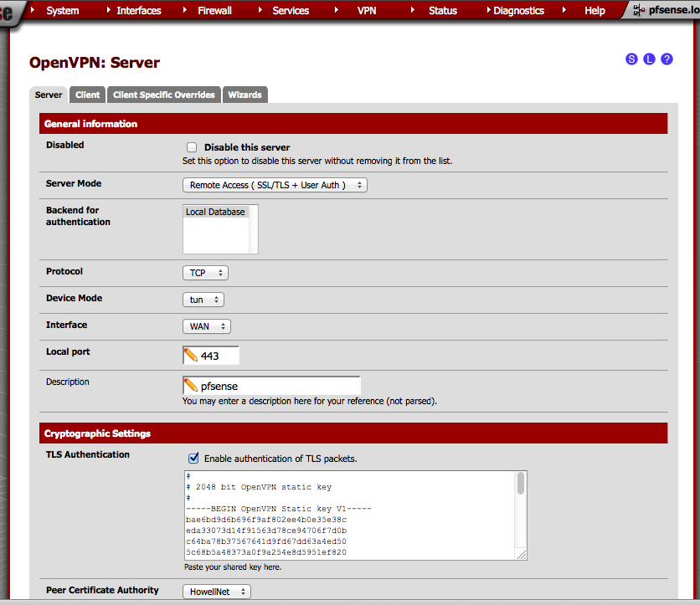Open the Interface WAN dropdown

pos(207,326)
